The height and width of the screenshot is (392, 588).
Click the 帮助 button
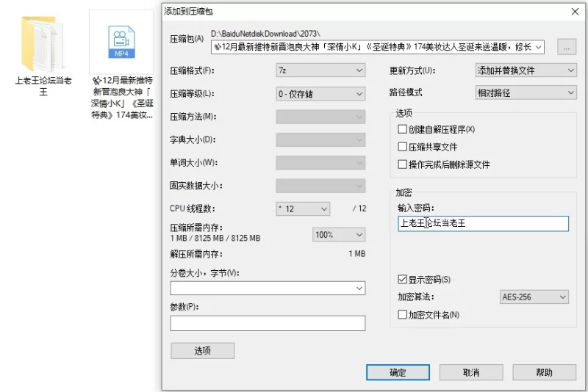tap(544, 372)
